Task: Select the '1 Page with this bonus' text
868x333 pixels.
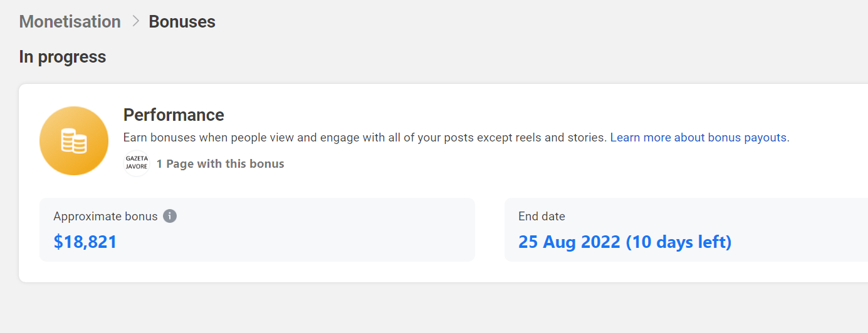Action: click(x=221, y=164)
